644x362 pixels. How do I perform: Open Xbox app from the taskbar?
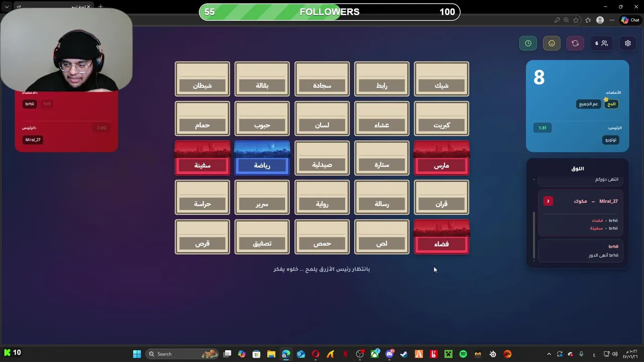point(375,354)
